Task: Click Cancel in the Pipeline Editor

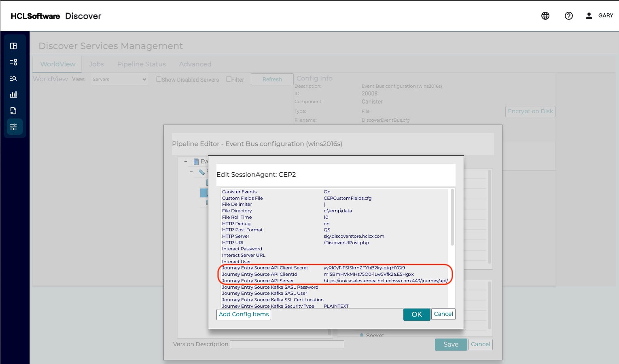Action: pyautogui.click(x=481, y=344)
